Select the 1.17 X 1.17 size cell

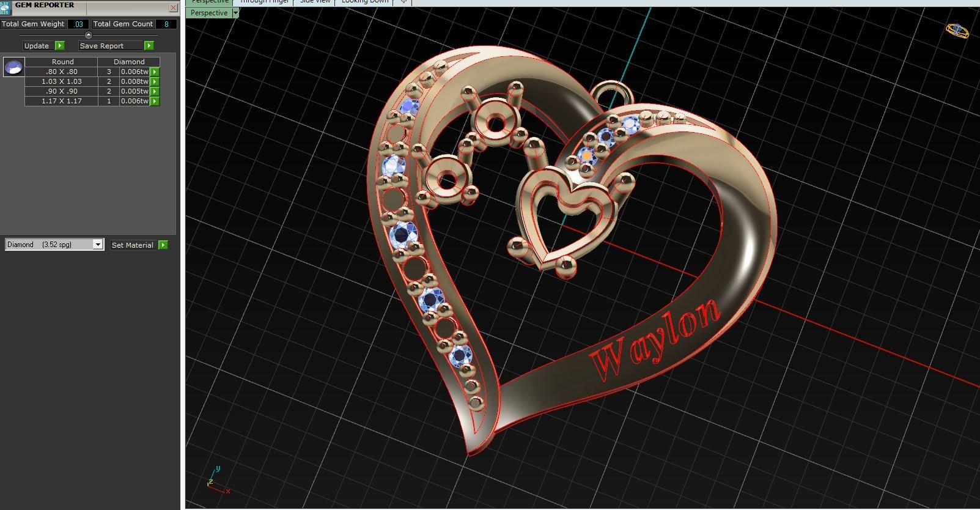coord(62,101)
